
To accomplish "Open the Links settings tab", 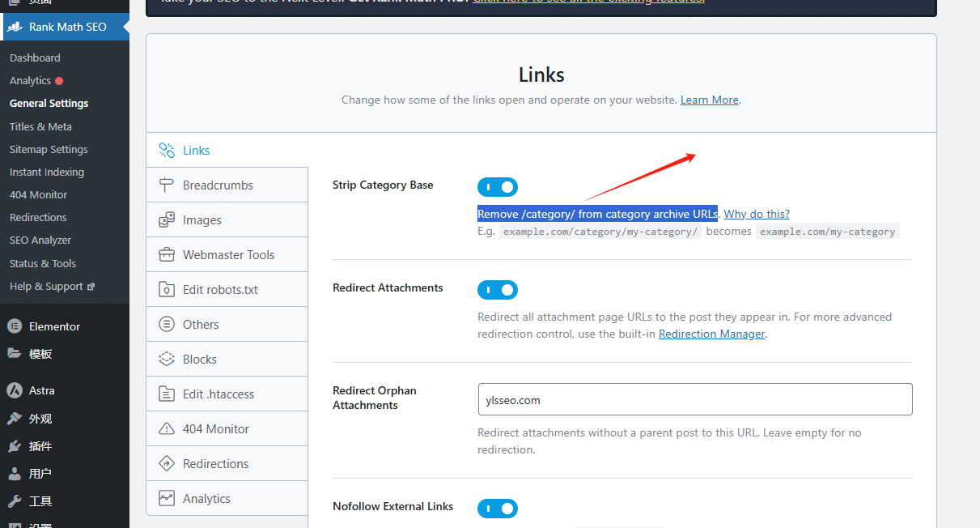I will [x=227, y=150].
